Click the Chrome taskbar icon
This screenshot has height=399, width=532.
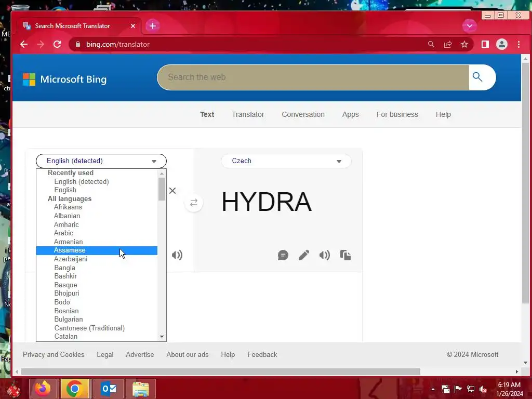75,389
